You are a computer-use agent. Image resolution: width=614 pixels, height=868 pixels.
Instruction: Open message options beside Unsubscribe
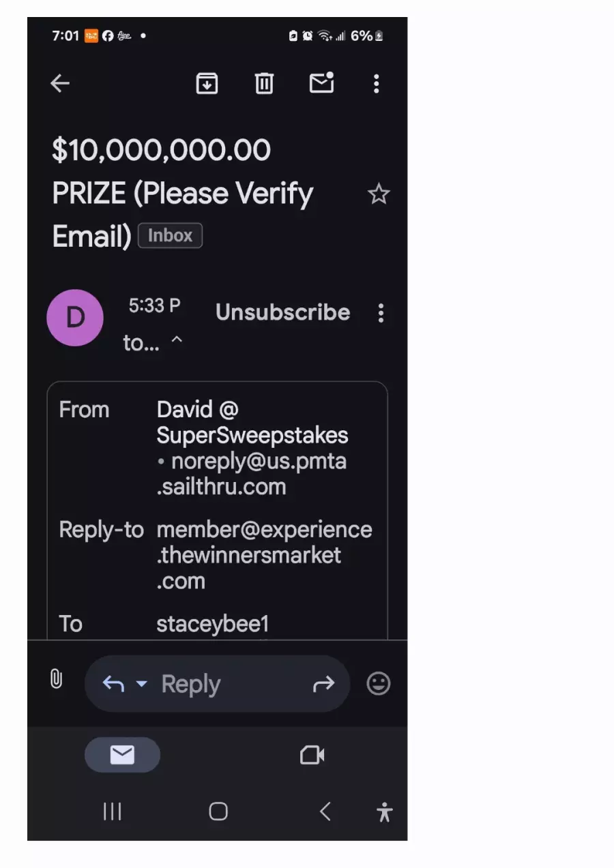[x=381, y=313]
